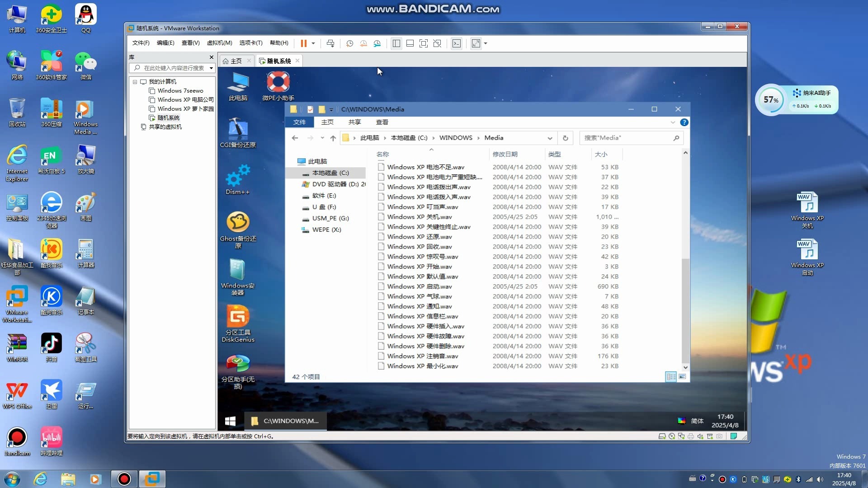Screen dimensions: 868x488
Task: Navigate up to the WINDOWS folder via breadcrumb
Action: 457,138
